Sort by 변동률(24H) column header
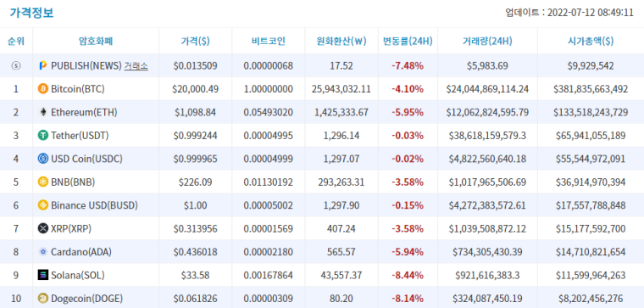Screen dimensions: 644x308 tap(408, 41)
